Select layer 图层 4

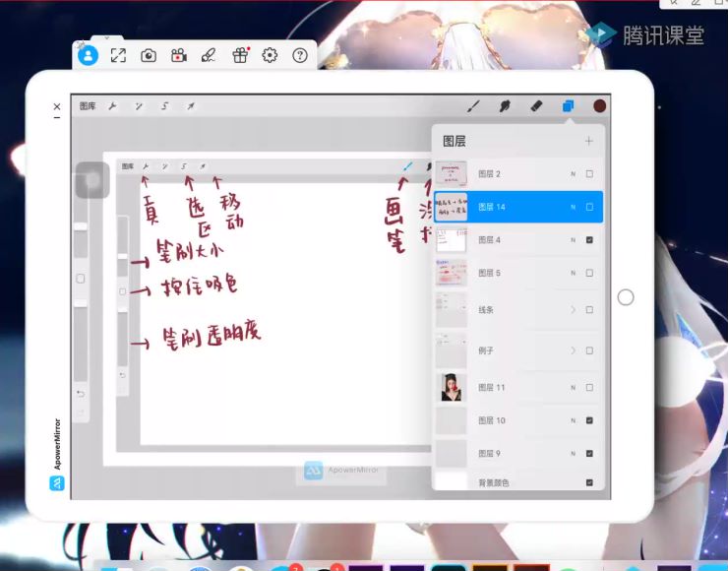[x=518, y=240]
